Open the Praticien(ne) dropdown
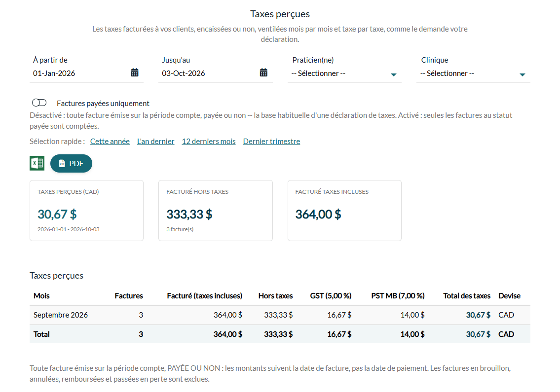This screenshot has height=392, width=560. [x=345, y=73]
